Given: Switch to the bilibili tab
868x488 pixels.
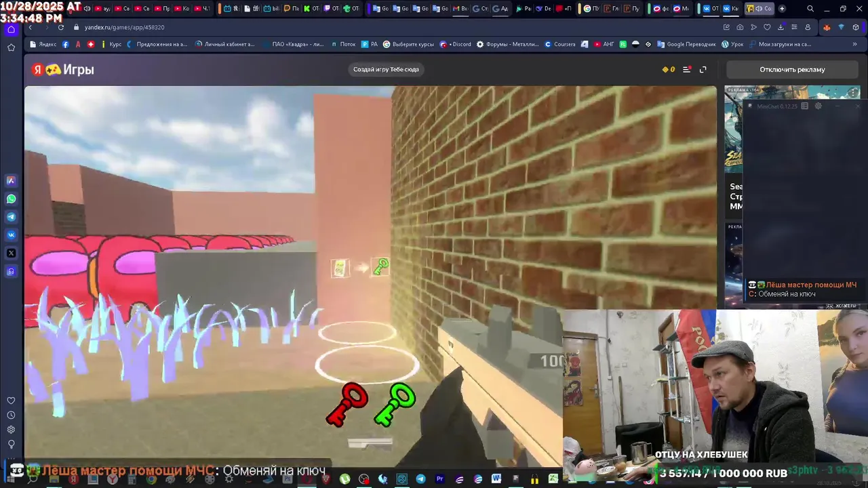Looking at the screenshot, I should (x=270, y=9).
